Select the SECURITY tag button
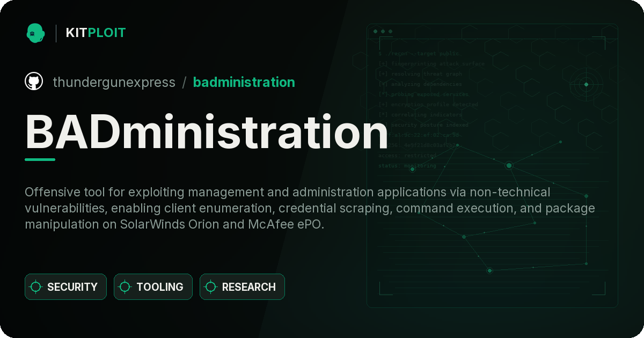Viewport: 644px width, 338px height. 65,287
